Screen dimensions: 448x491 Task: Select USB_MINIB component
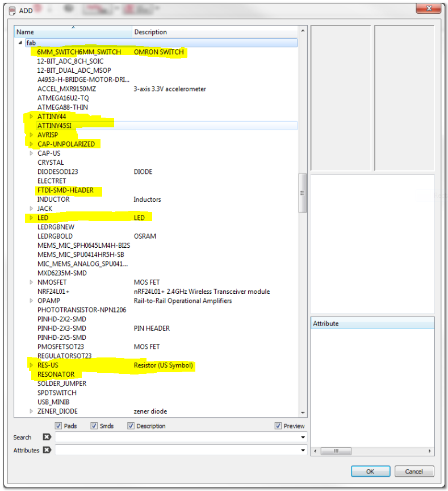[53, 402]
